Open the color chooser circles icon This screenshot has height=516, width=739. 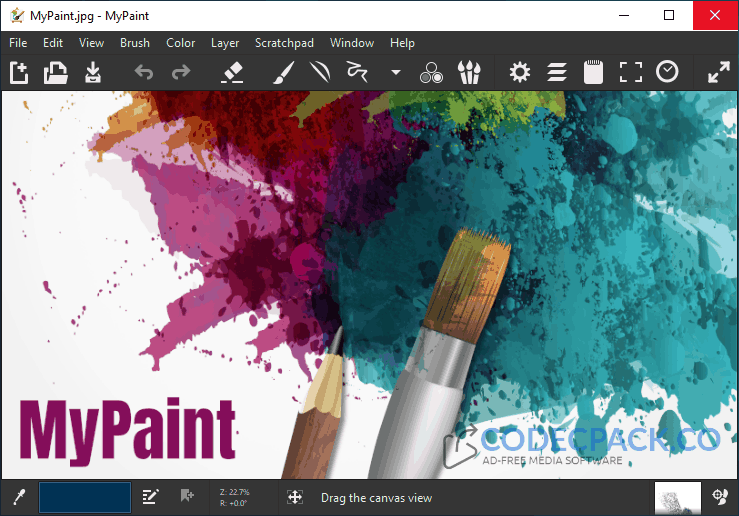[431, 73]
